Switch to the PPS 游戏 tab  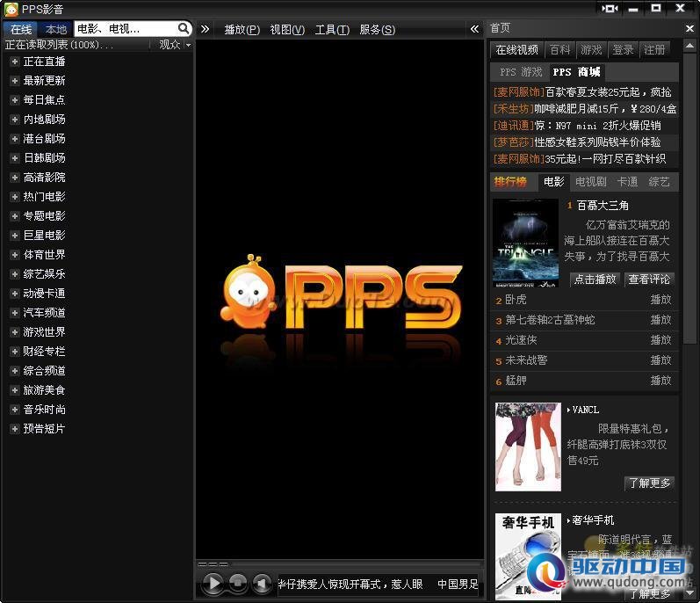click(x=521, y=72)
